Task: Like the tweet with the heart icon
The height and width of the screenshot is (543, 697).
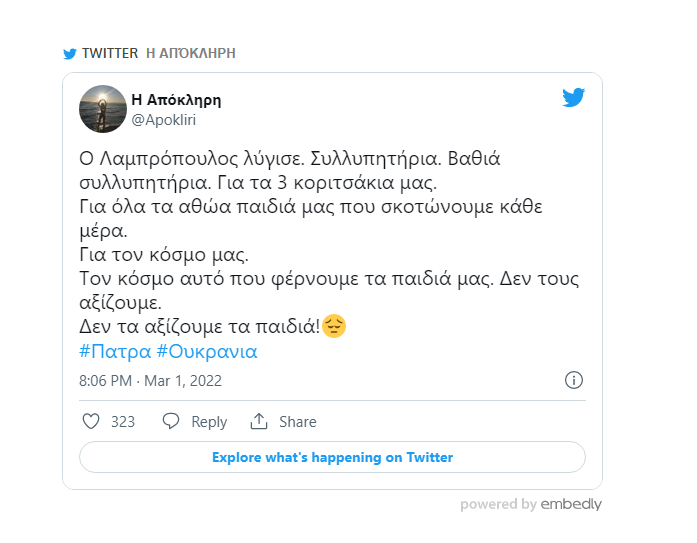Action: click(x=91, y=421)
